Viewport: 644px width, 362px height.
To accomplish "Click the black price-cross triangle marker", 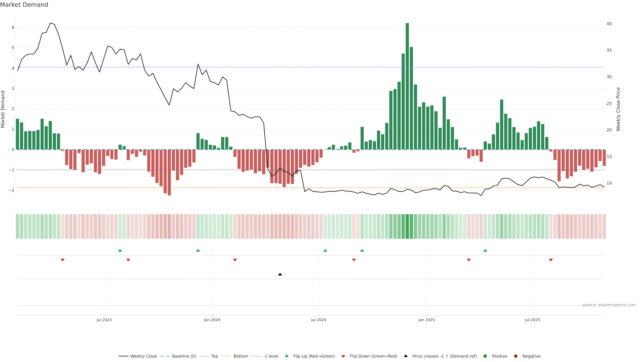I will pos(280,274).
